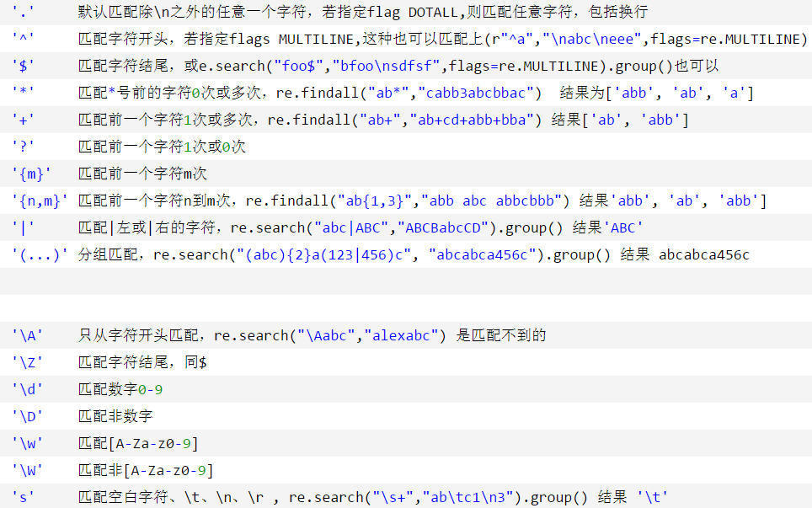Click the '\w' regex symbol
The width and height of the screenshot is (812, 508).
click(27, 443)
